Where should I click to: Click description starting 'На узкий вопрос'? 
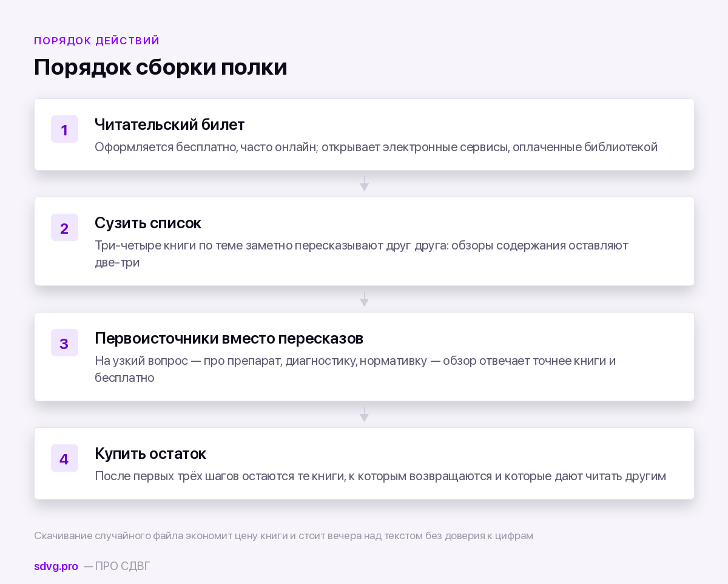356,369
